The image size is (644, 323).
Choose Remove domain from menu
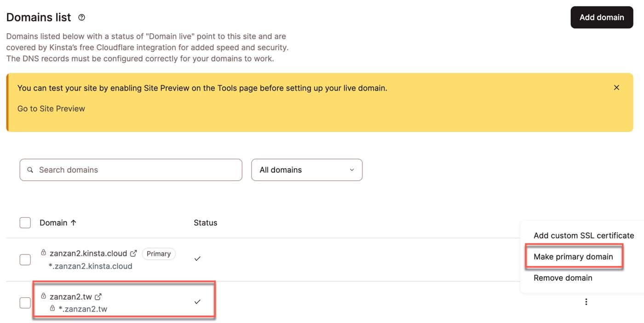pyautogui.click(x=563, y=278)
